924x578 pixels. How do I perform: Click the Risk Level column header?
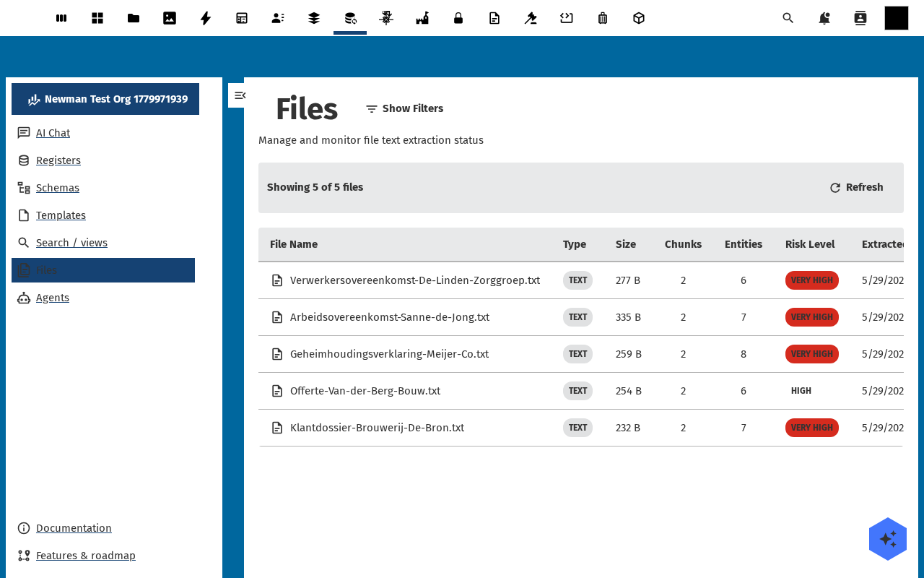tap(810, 244)
